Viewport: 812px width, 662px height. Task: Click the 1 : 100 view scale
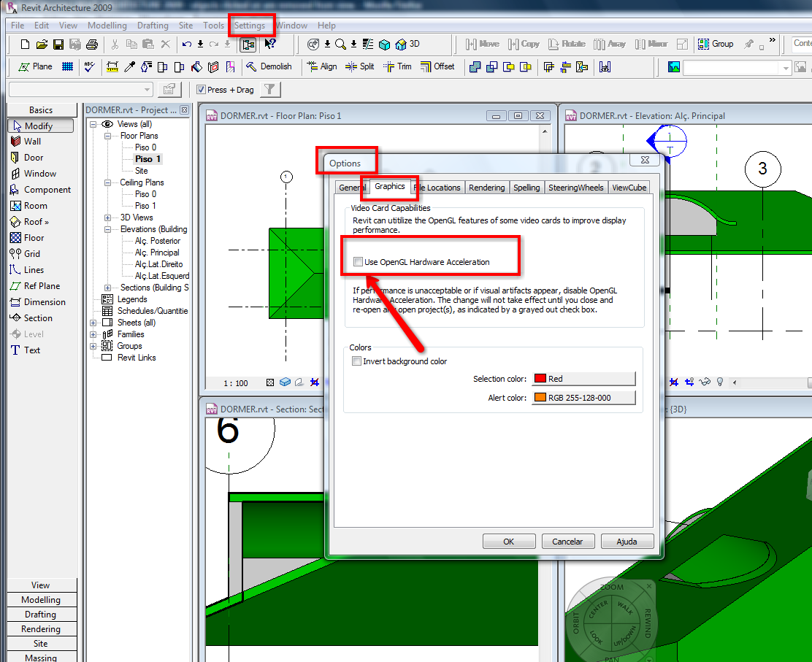(236, 383)
